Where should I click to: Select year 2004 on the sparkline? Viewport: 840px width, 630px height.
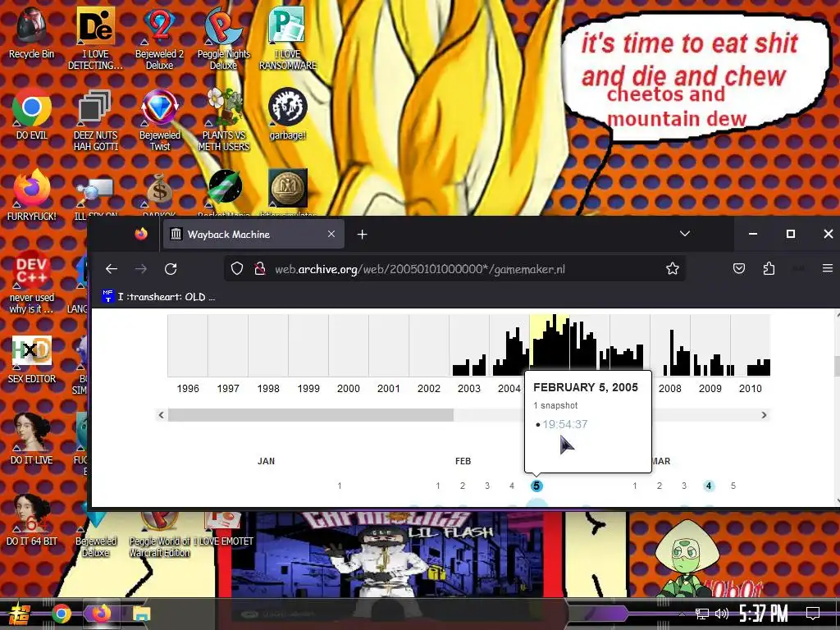[x=509, y=346]
